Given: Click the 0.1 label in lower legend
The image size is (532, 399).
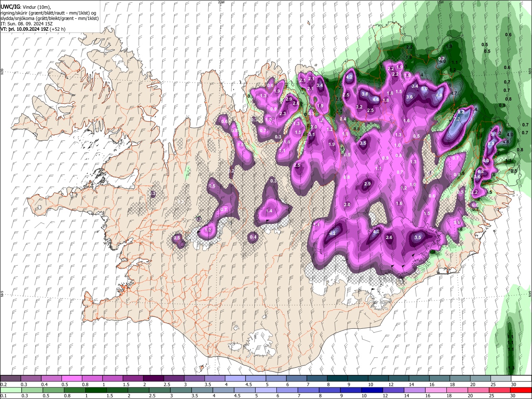Looking at the screenshot, I should point(3,396).
